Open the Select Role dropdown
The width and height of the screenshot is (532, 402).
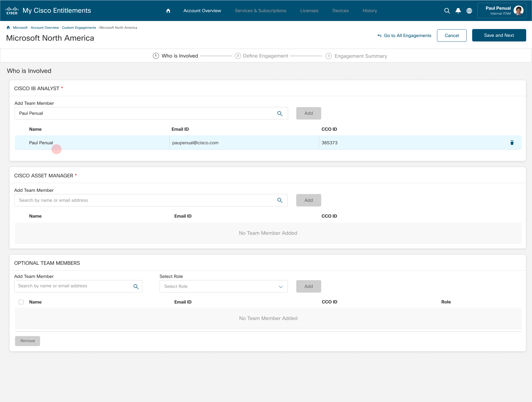223,286
